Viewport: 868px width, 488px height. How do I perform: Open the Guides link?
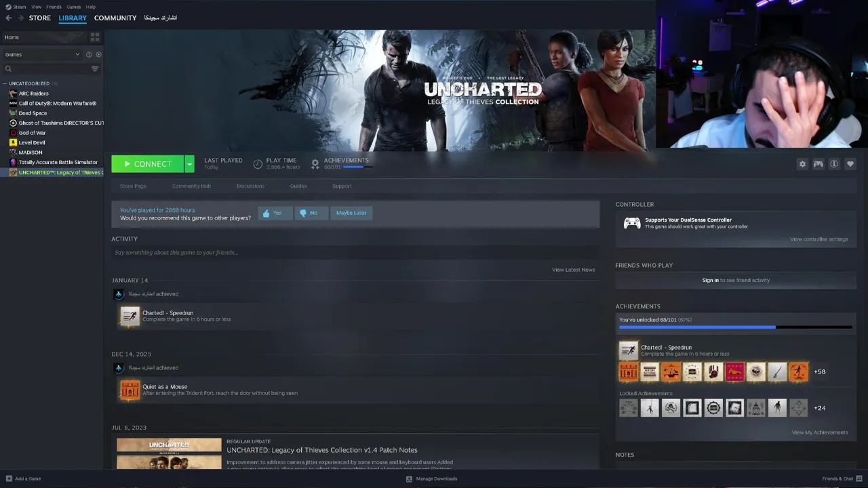pos(298,186)
